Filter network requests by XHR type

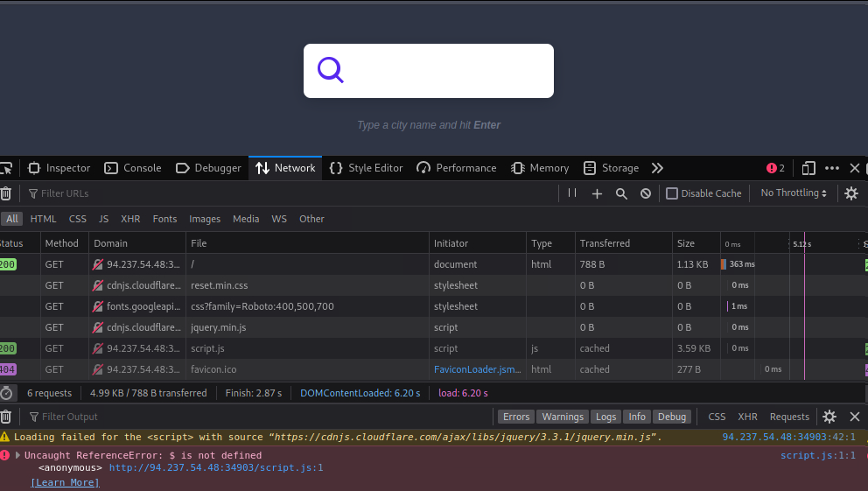(130, 219)
